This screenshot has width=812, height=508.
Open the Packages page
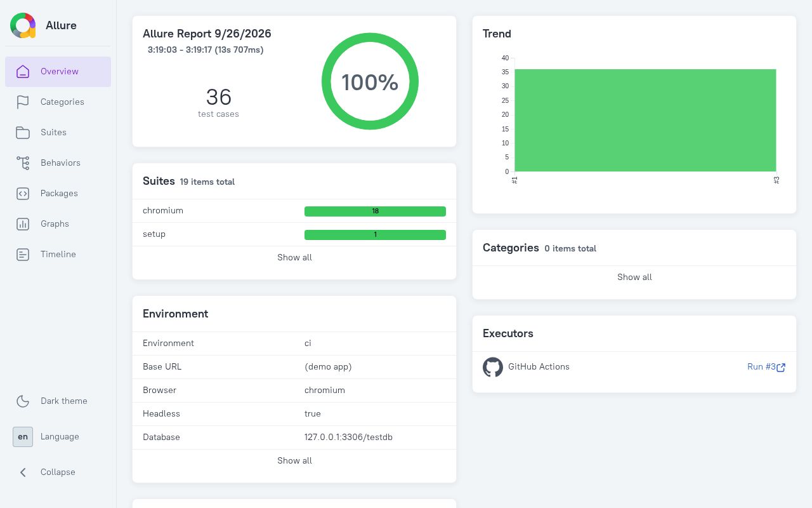click(58, 194)
